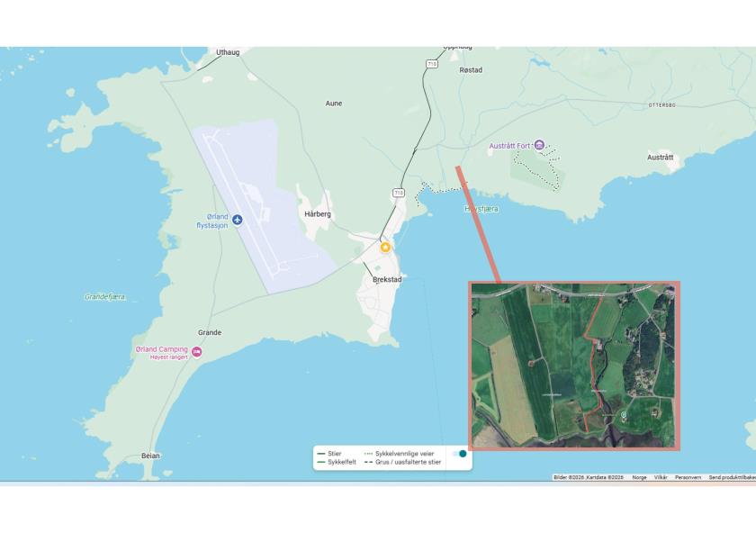Open the Ørland Camping lodging marker

[197, 352]
